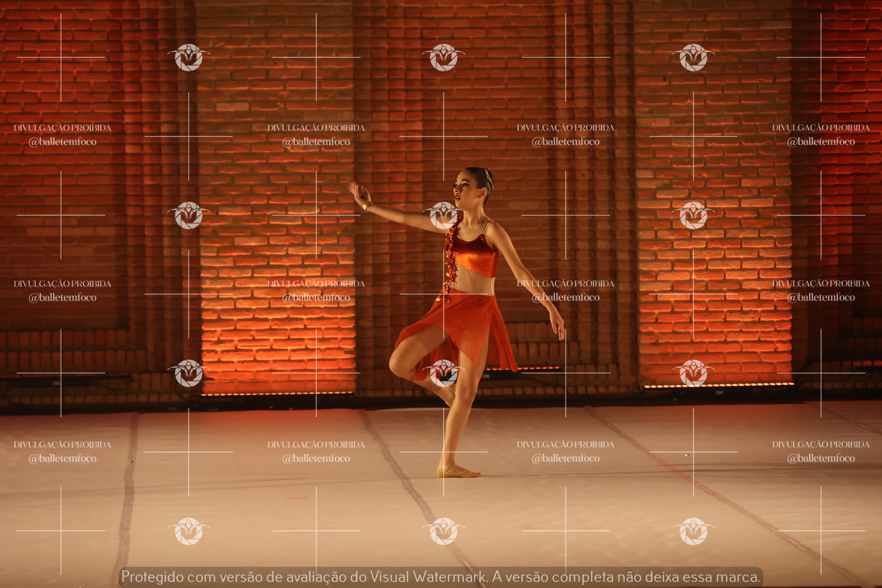The image size is (882, 588).
Task: Click the 'DIVULGAÇÃO PROIBIDA' text overlapping the dancer's arm
Action: click(565, 284)
